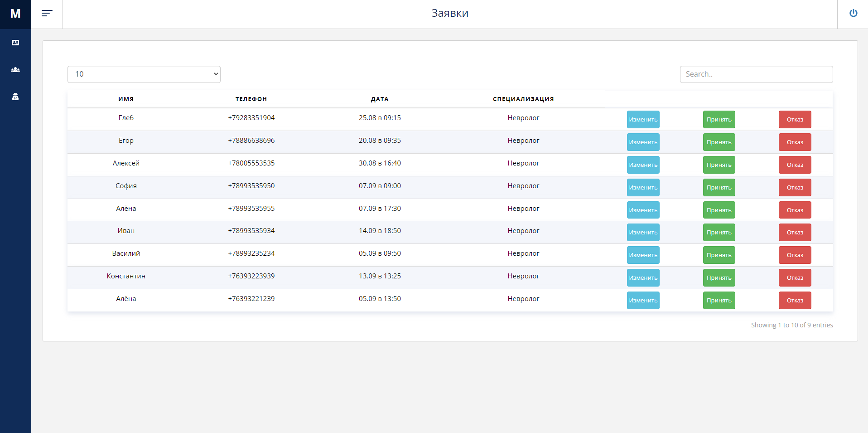The width and height of the screenshot is (868, 433).
Task: Open the doctors section via the sidebar icon
Action: [15, 97]
